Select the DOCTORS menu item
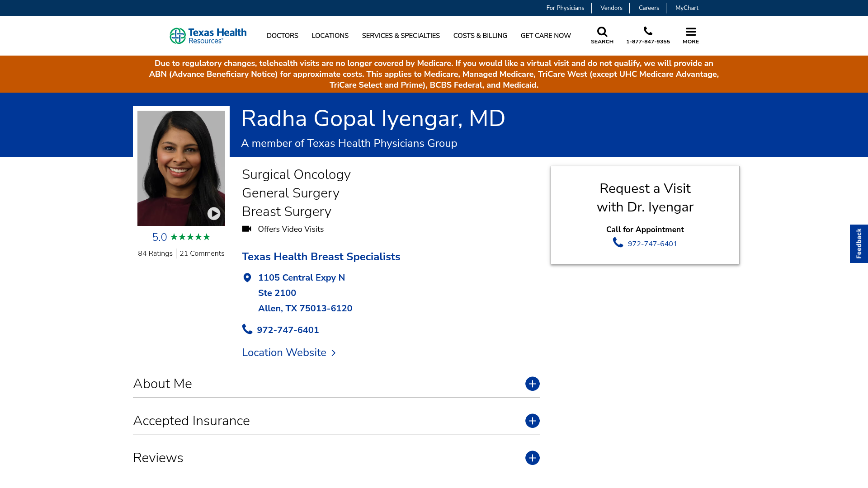The width and height of the screenshot is (868, 488). click(x=282, y=36)
